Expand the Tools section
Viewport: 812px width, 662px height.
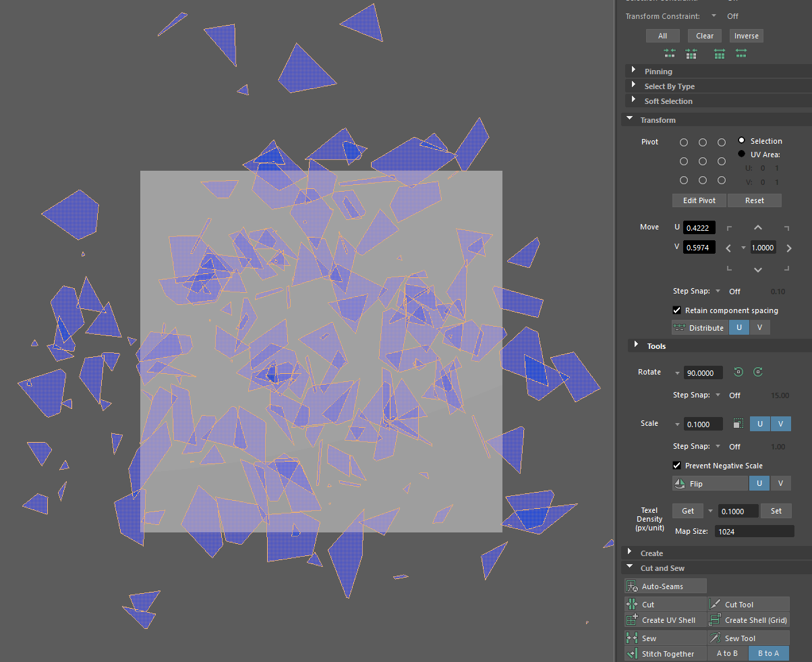tap(637, 346)
